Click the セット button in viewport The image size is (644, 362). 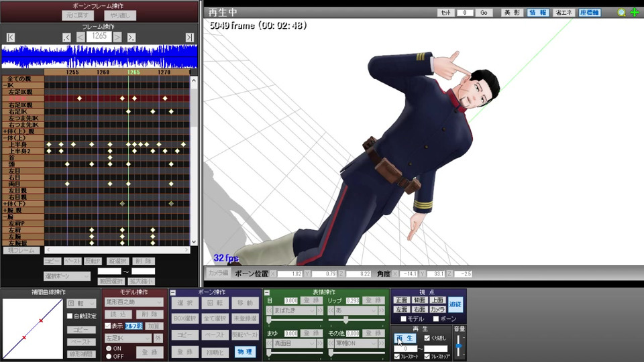point(445,13)
